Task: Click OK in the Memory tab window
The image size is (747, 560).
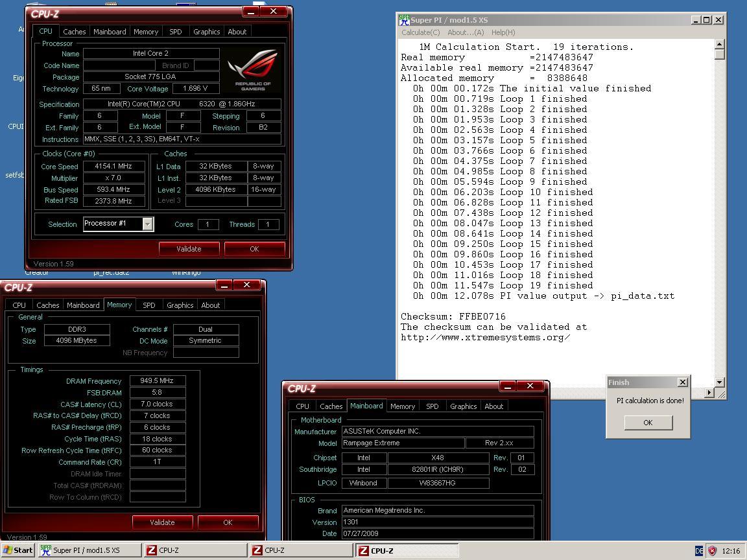Action: pos(228,522)
